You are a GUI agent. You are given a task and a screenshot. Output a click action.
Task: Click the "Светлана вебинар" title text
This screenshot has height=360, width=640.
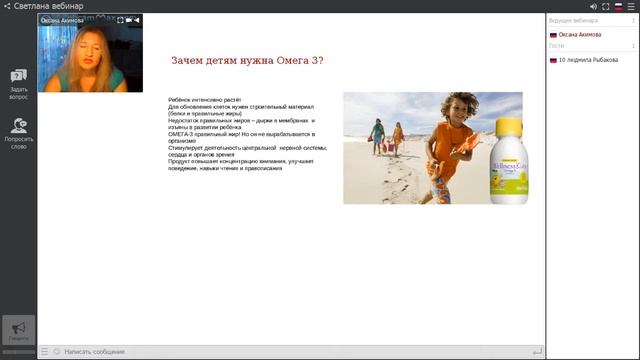pos(49,6)
